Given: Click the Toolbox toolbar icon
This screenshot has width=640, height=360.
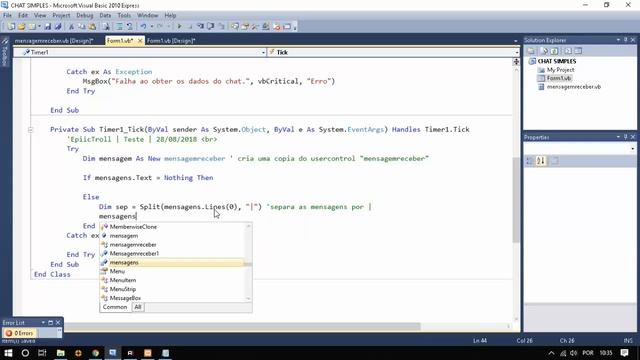Looking at the screenshot, I should 255,27.
